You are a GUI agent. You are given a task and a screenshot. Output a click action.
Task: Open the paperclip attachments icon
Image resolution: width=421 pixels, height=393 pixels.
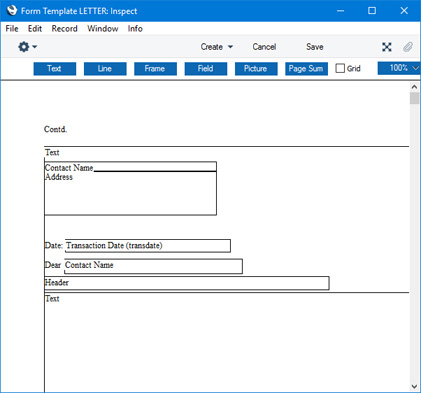[408, 47]
